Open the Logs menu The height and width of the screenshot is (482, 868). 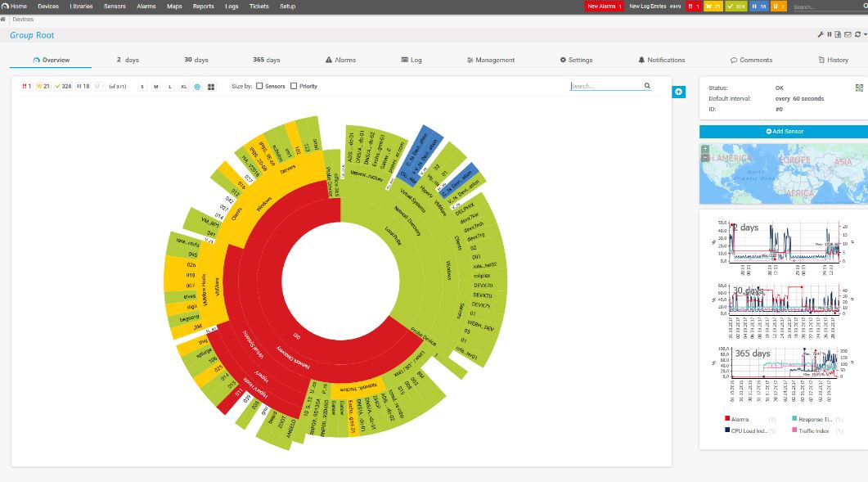point(232,6)
